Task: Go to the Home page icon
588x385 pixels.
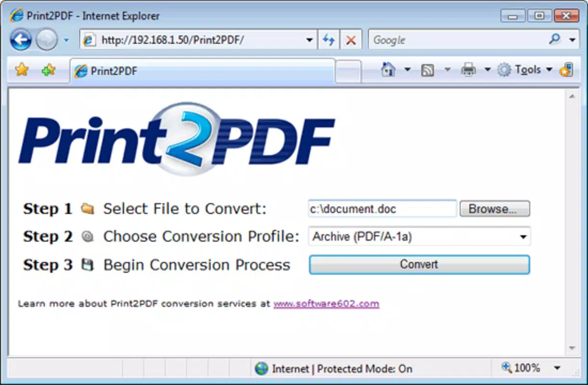Action: pyautogui.click(x=388, y=70)
